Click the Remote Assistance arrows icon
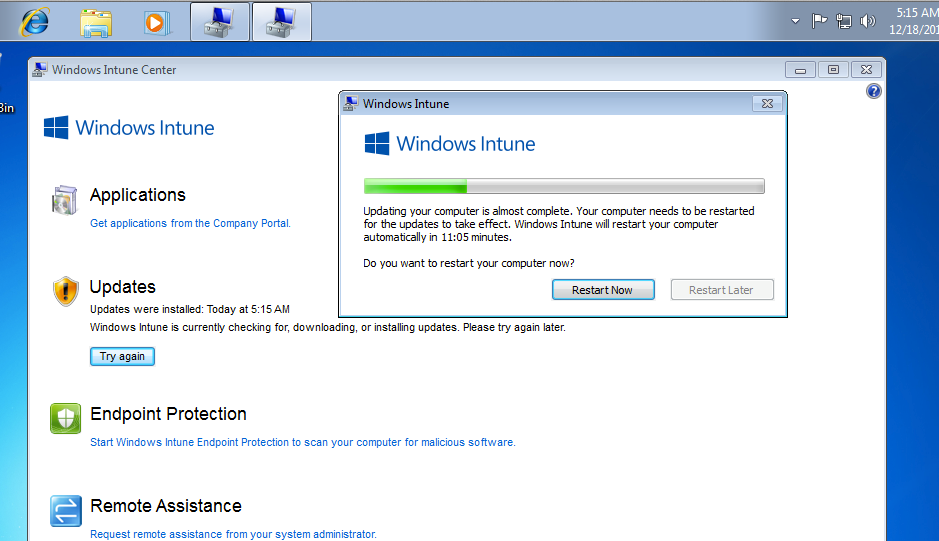The width and height of the screenshot is (939, 541). point(65,510)
